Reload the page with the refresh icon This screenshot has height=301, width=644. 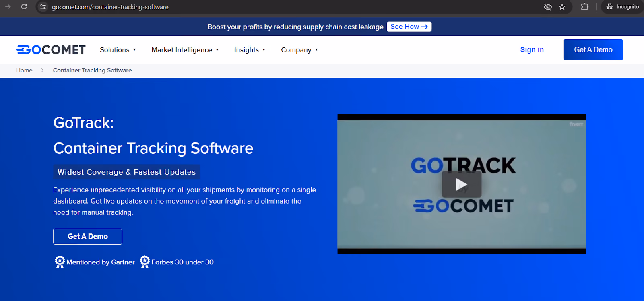point(24,7)
